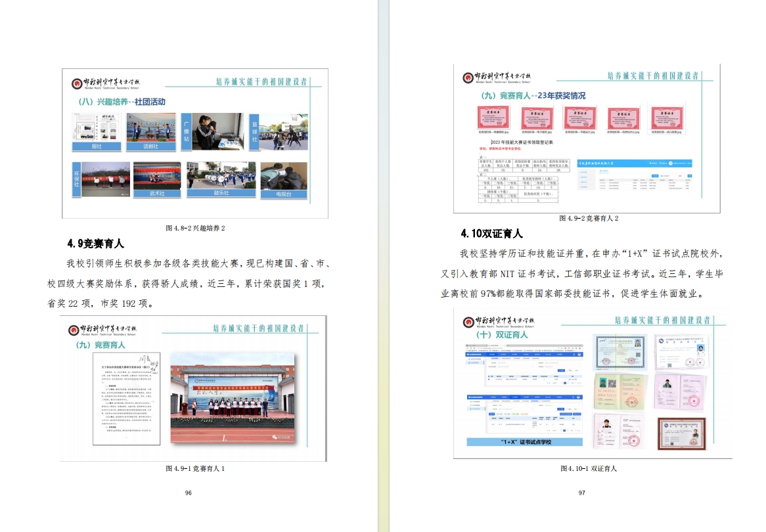Click slogan 培养诚实能干的祖国建设者 in figure 4.8-2
766x532 pixels.
point(262,81)
